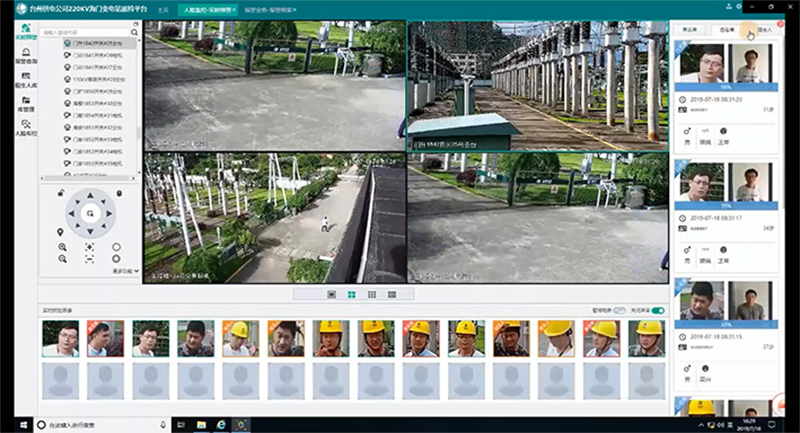Switch to the 报警查询 top tab

[x=270, y=10]
